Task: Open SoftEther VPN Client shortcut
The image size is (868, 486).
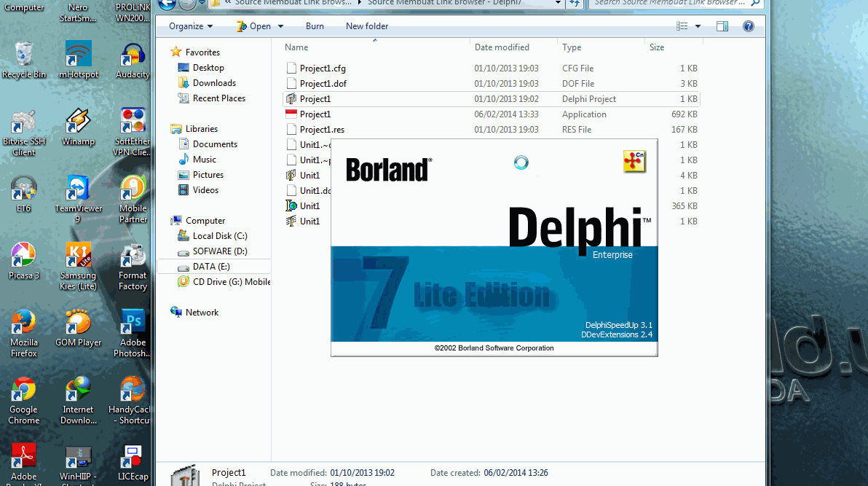Action: (x=133, y=132)
